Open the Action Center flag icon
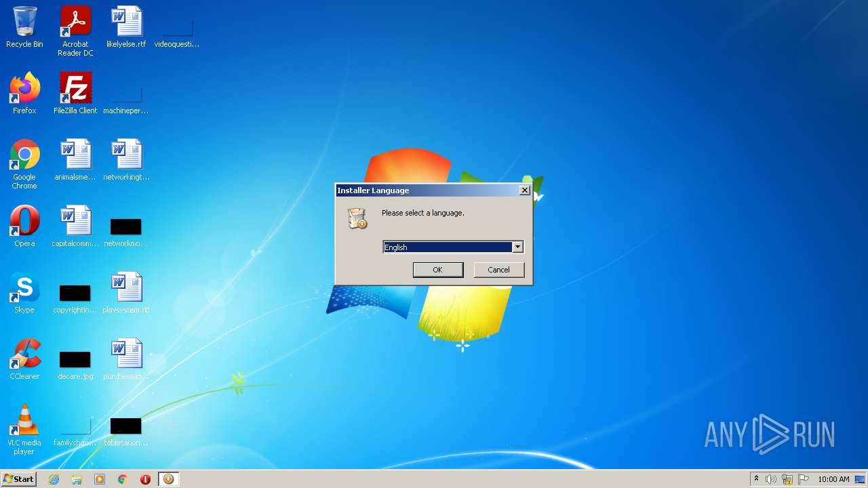The height and width of the screenshot is (488, 868). point(804,479)
